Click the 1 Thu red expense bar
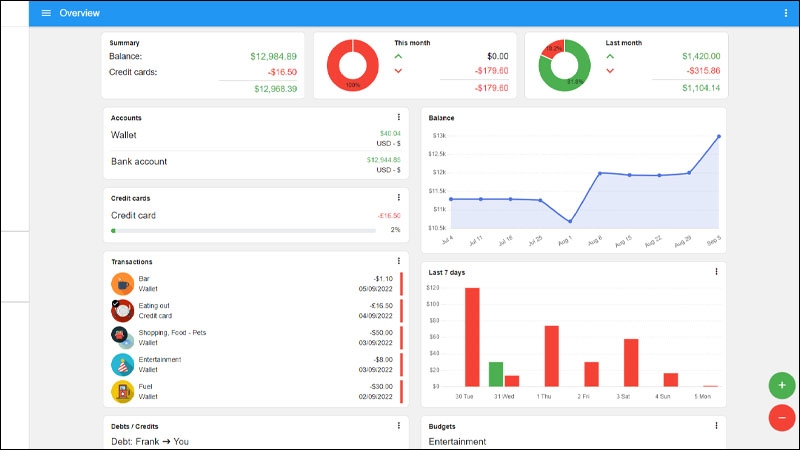 [552, 356]
